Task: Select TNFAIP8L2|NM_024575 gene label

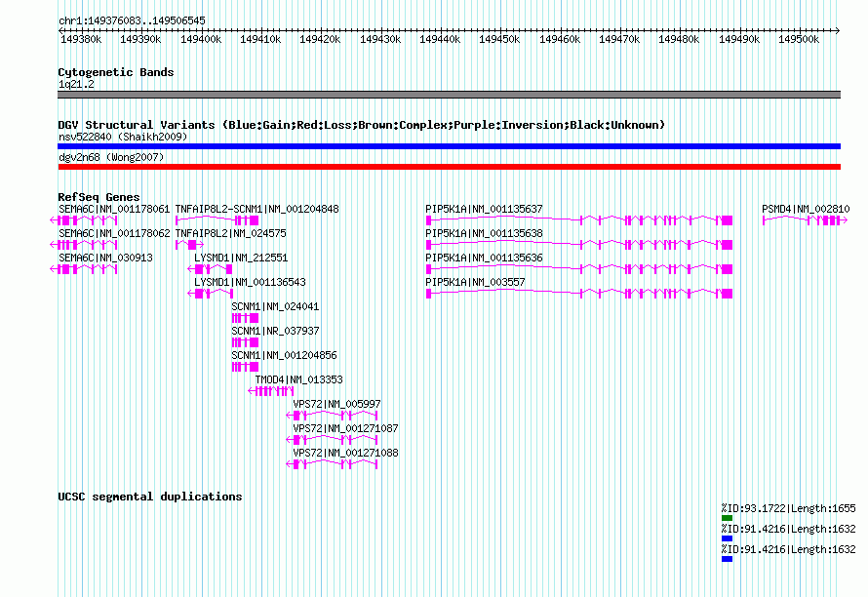Action: [231, 233]
